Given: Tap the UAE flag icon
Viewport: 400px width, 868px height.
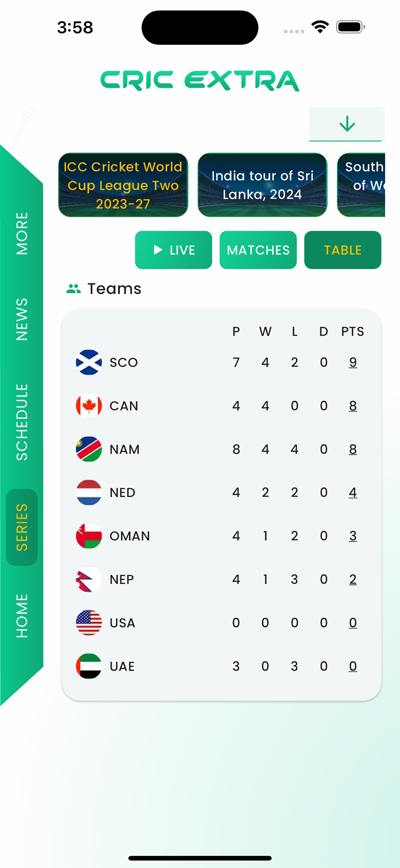Looking at the screenshot, I should tap(89, 666).
